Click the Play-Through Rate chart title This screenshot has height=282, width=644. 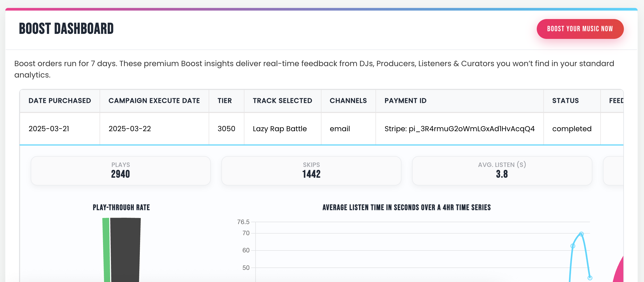coord(121,207)
